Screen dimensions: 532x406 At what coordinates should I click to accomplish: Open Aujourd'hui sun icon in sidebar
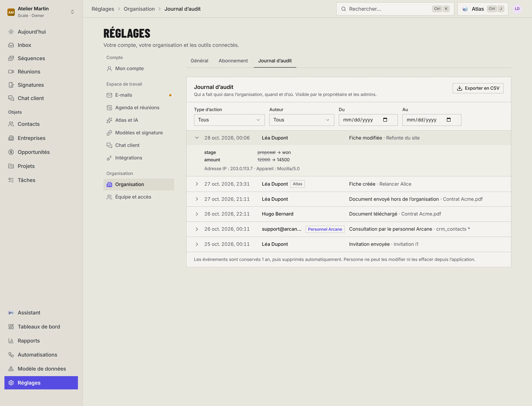pos(11,32)
